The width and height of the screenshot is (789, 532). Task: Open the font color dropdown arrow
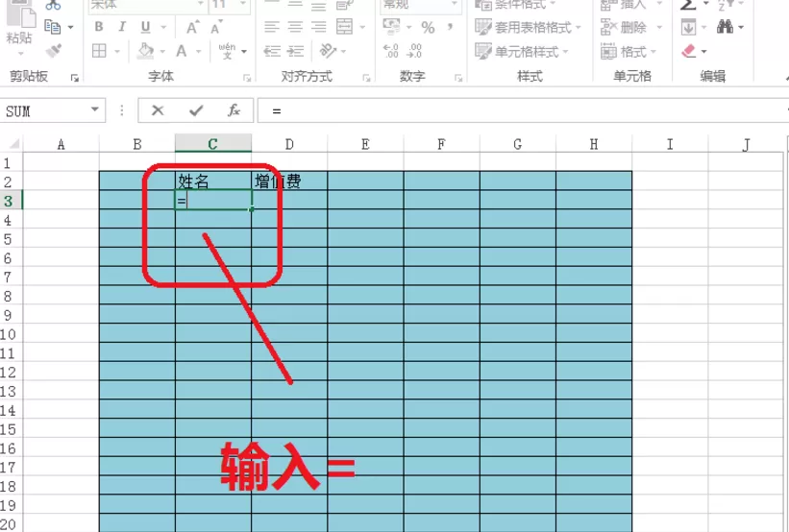[x=198, y=51]
